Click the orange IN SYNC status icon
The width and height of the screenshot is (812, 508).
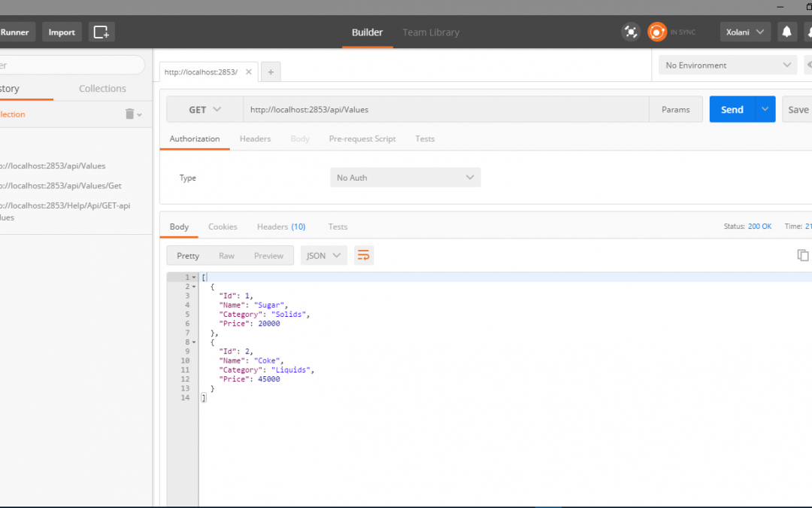click(x=655, y=32)
